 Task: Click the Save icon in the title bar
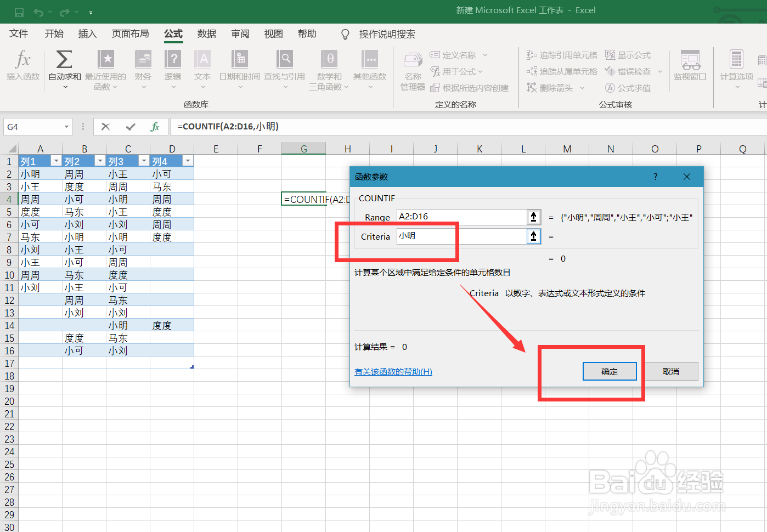[19, 12]
